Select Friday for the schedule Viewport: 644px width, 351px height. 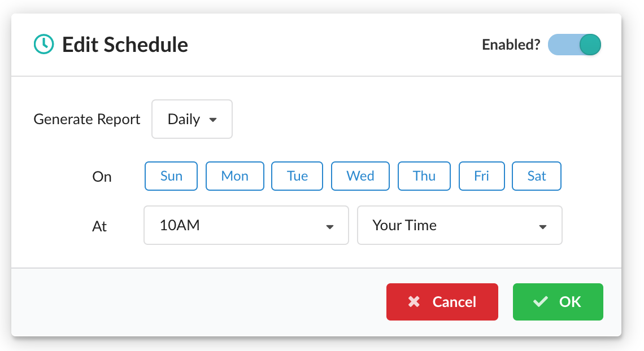tap(481, 176)
